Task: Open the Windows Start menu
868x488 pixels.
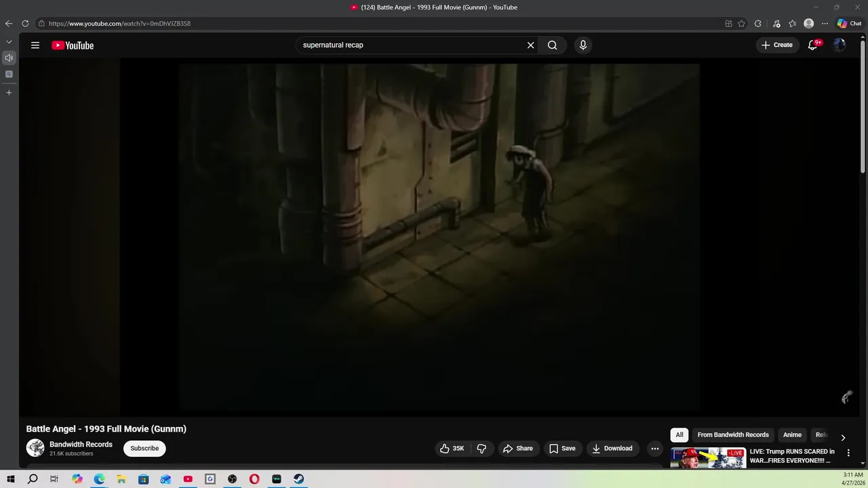Action: [x=11, y=479]
